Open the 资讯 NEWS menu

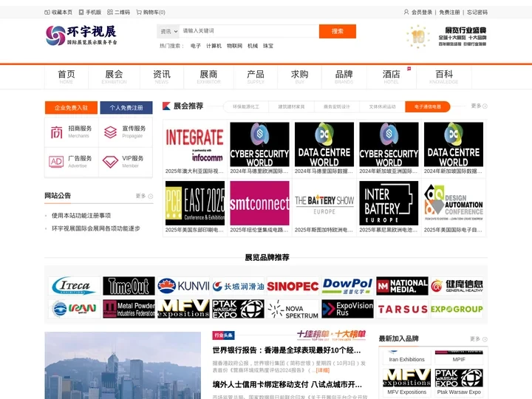[x=162, y=77]
